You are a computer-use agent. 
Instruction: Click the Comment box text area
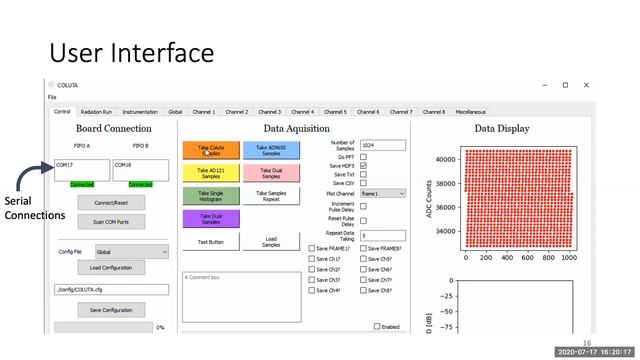point(242,297)
